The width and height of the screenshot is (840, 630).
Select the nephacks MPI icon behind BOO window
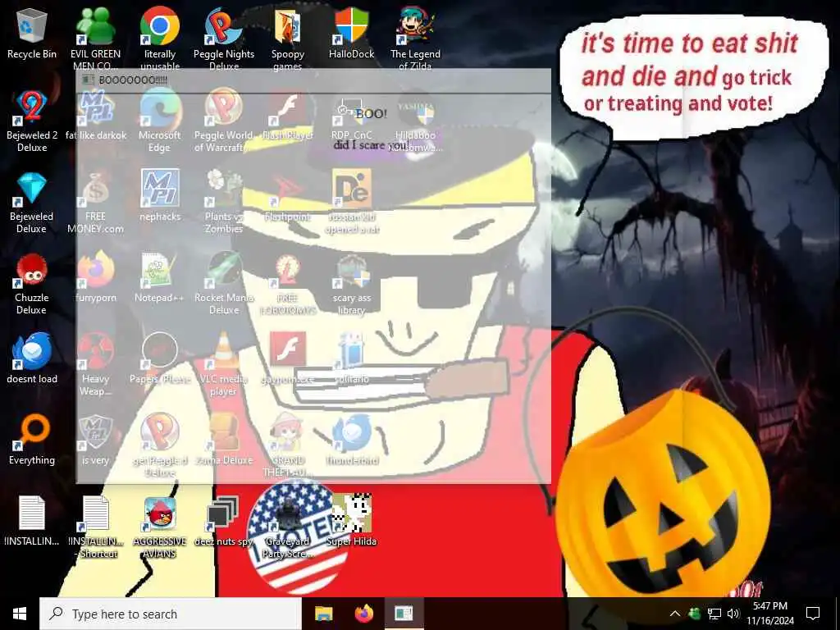160,196
